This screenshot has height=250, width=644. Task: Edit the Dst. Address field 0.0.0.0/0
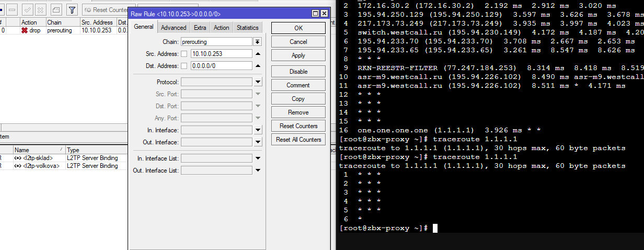222,66
